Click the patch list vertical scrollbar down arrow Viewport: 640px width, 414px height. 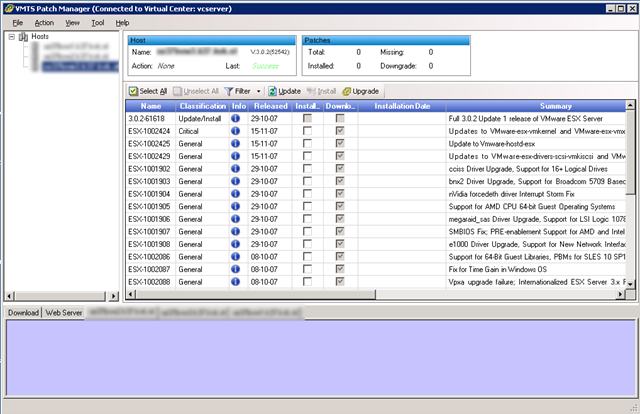pos(632,284)
